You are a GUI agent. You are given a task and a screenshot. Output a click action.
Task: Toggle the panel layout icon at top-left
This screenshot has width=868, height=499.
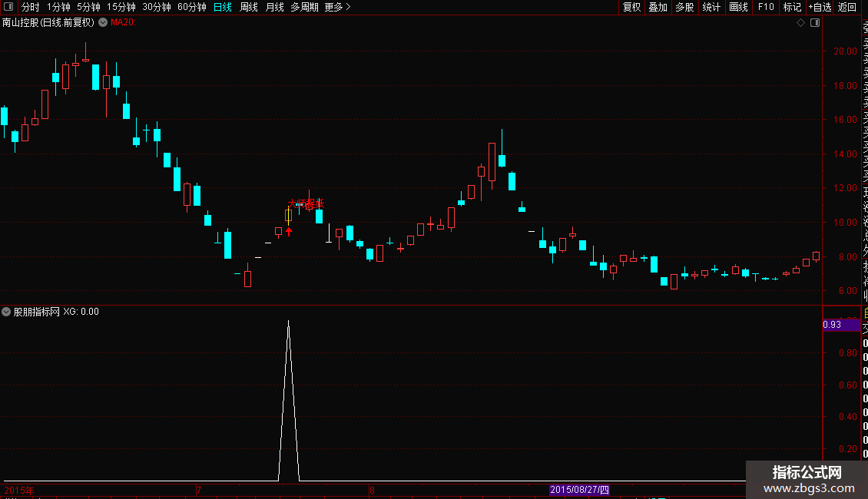pos(8,7)
